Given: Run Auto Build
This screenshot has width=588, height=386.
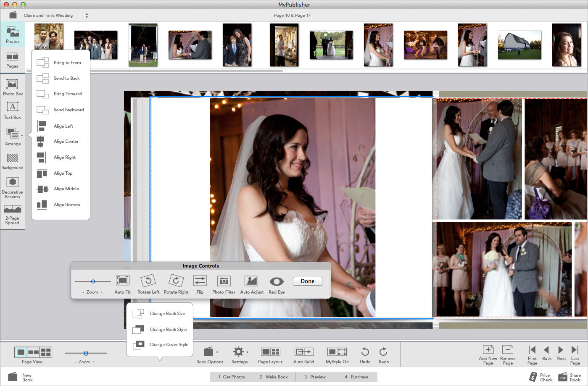Looking at the screenshot, I should click(x=304, y=355).
